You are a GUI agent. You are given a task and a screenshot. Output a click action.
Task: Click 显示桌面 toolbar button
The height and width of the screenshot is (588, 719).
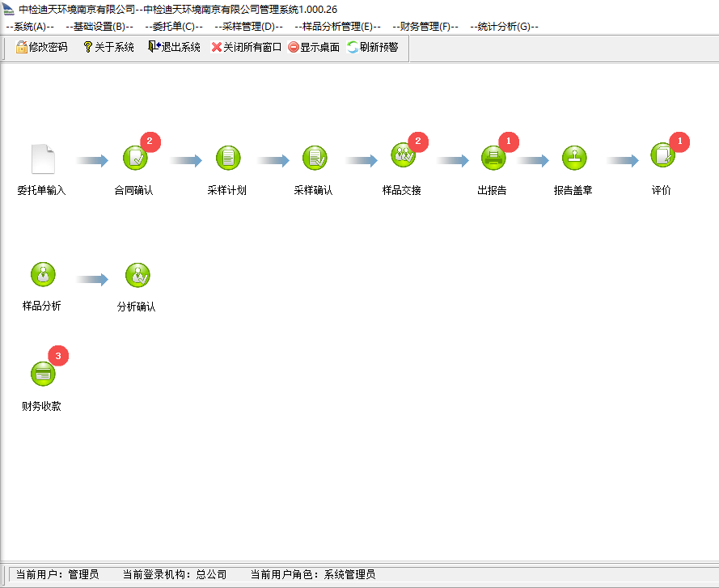[314, 47]
